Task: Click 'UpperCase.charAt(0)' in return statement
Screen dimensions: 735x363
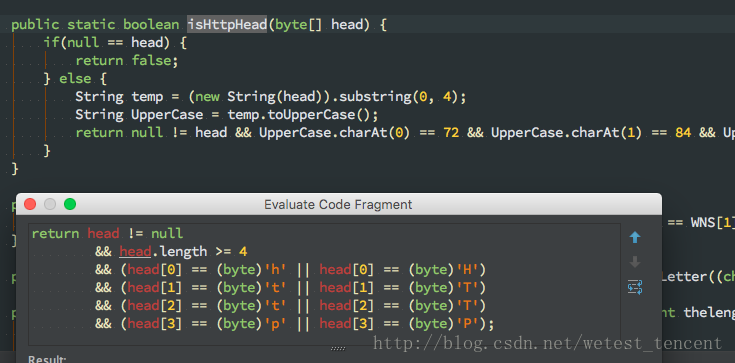Action: click(x=335, y=133)
